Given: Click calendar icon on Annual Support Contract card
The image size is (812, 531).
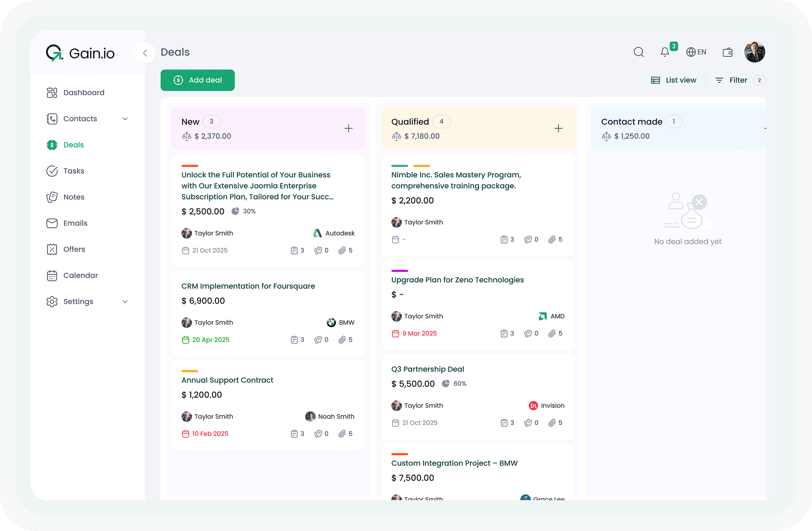Looking at the screenshot, I should coord(185,434).
